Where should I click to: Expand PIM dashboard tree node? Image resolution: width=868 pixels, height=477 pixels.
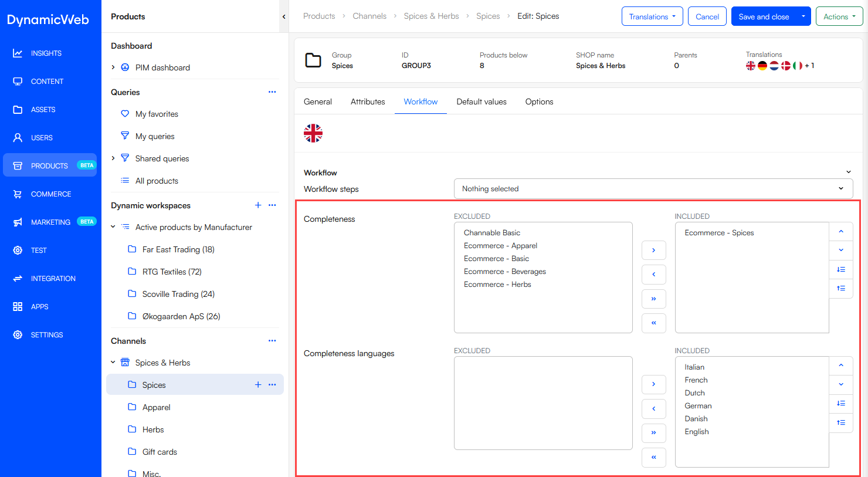tap(113, 67)
